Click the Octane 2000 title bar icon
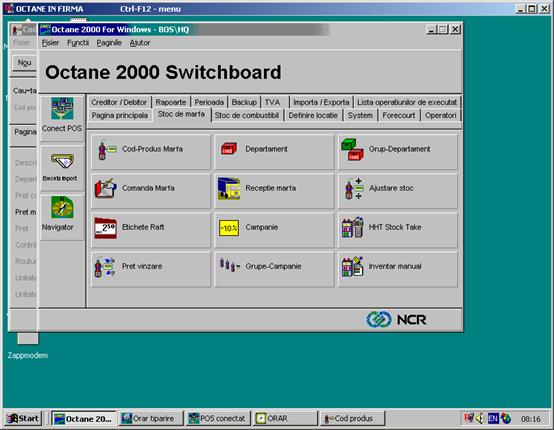554x430 pixels. point(45,29)
